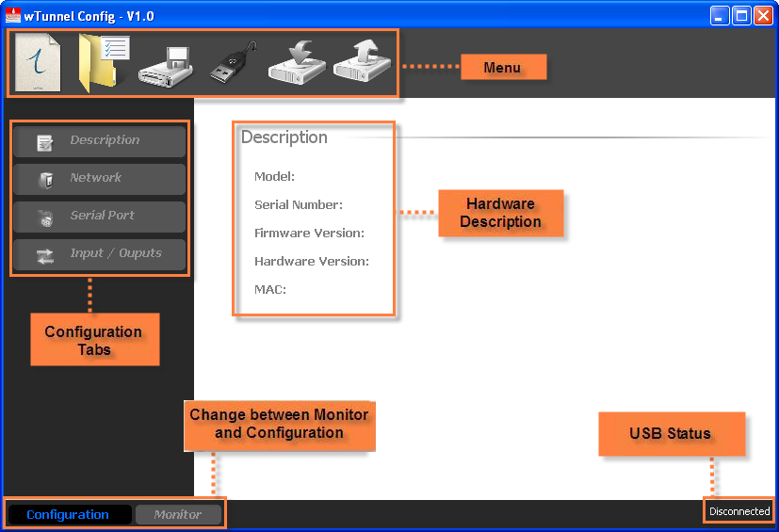Viewport: 779px width, 532px height.
Task: Click the Firmware Version field label
Action: [309, 233]
